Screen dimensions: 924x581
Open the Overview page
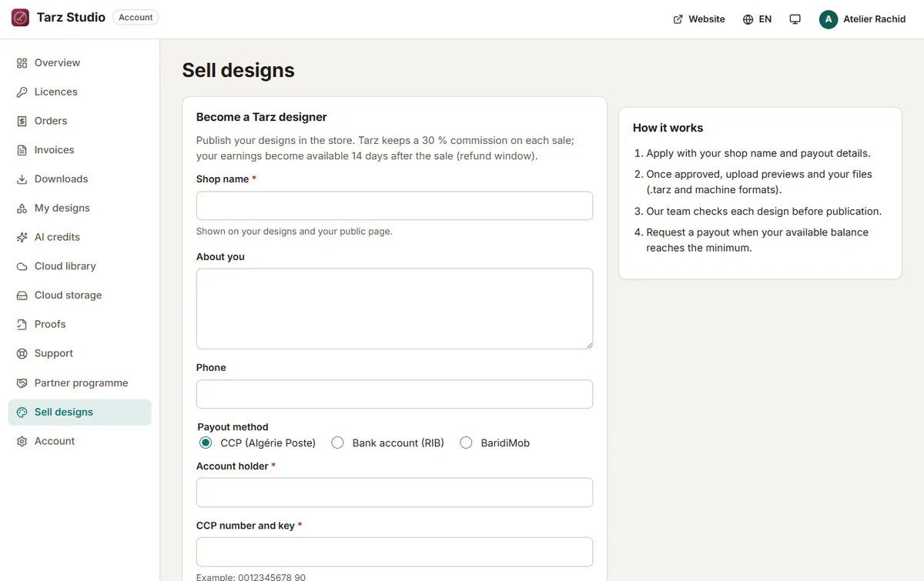click(80, 63)
